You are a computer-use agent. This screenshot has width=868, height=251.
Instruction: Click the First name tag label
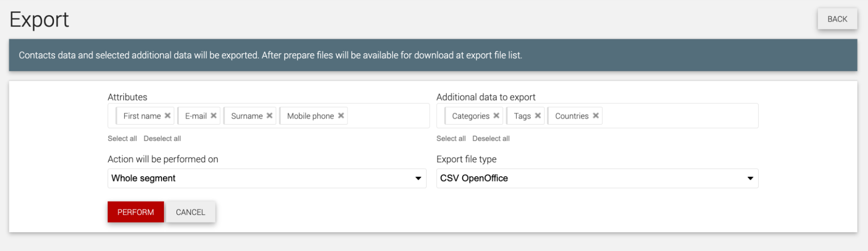142,116
